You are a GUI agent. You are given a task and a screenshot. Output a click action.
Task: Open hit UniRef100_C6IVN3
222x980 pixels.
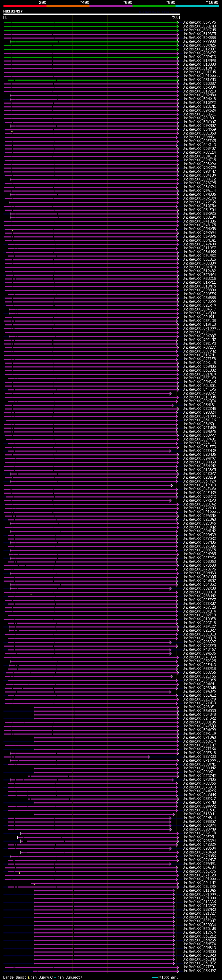click(199, 80)
